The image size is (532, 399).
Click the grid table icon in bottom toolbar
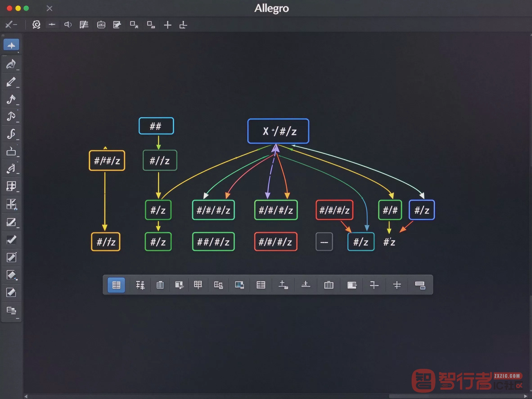[x=198, y=285]
